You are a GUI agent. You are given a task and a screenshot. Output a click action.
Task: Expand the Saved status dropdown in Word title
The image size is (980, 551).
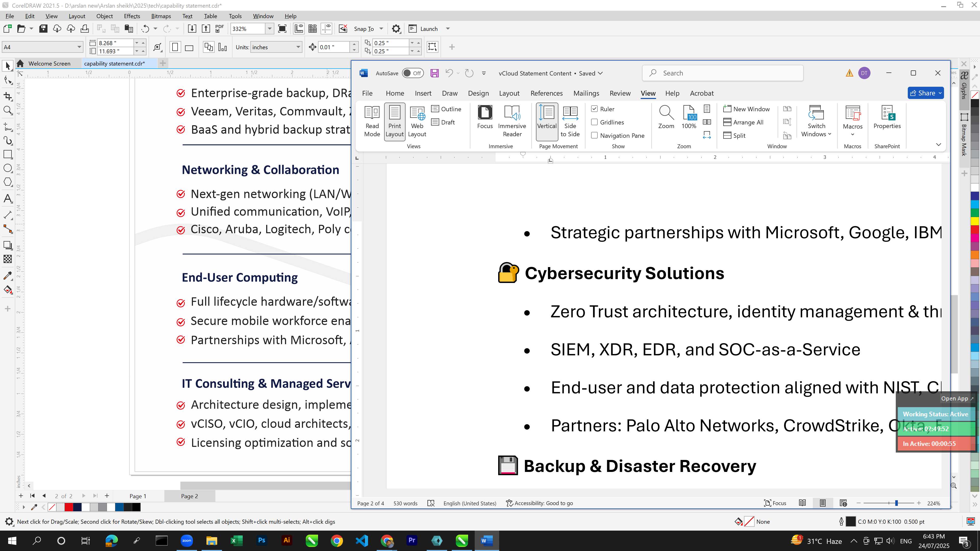point(601,73)
